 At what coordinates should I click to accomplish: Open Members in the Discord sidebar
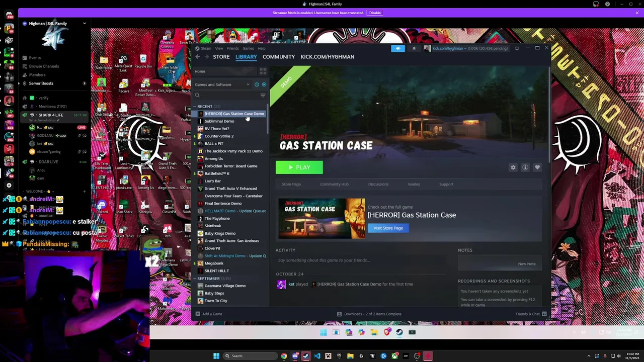[37, 75]
